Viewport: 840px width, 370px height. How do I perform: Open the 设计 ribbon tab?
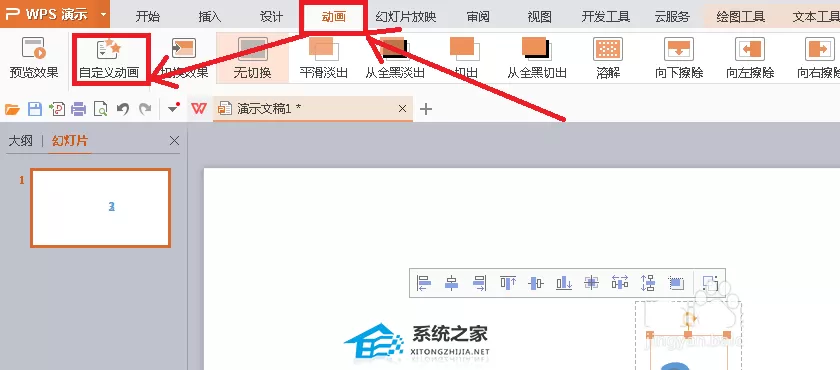(272, 17)
